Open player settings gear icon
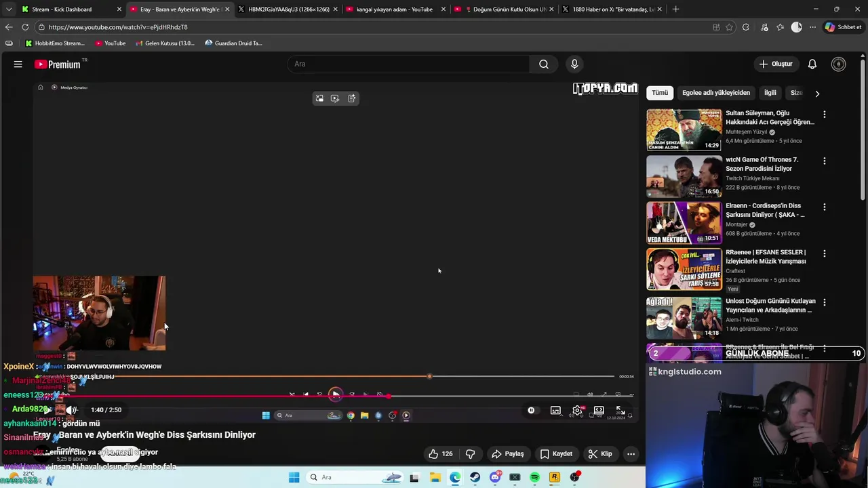This screenshot has width=868, height=488. (577, 410)
